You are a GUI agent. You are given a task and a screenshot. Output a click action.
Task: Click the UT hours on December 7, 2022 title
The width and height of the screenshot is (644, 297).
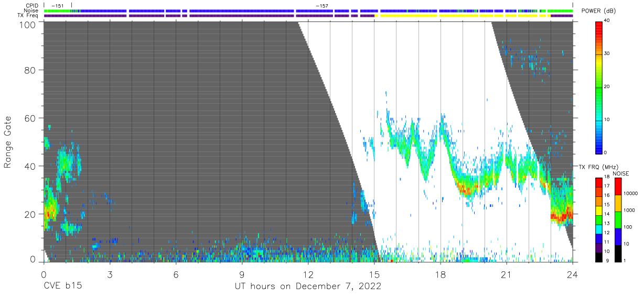[x=308, y=287]
